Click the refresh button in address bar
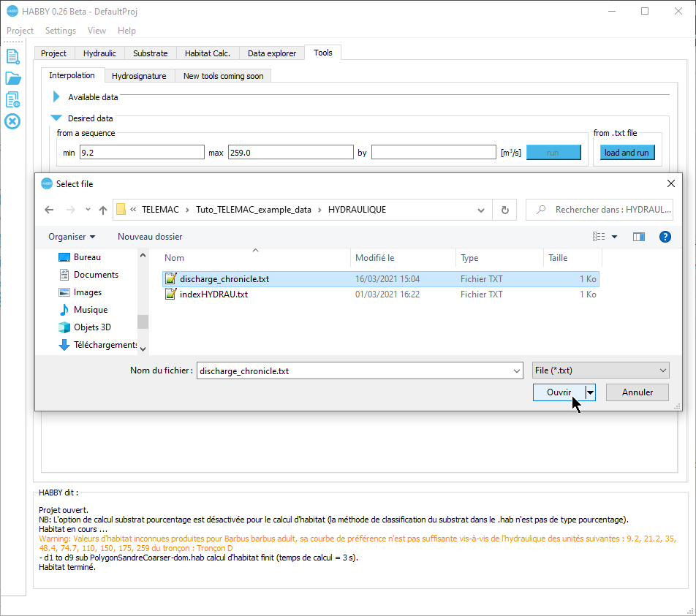Screen dimensions: 696x616 pyautogui.click(x=504, y=210)
